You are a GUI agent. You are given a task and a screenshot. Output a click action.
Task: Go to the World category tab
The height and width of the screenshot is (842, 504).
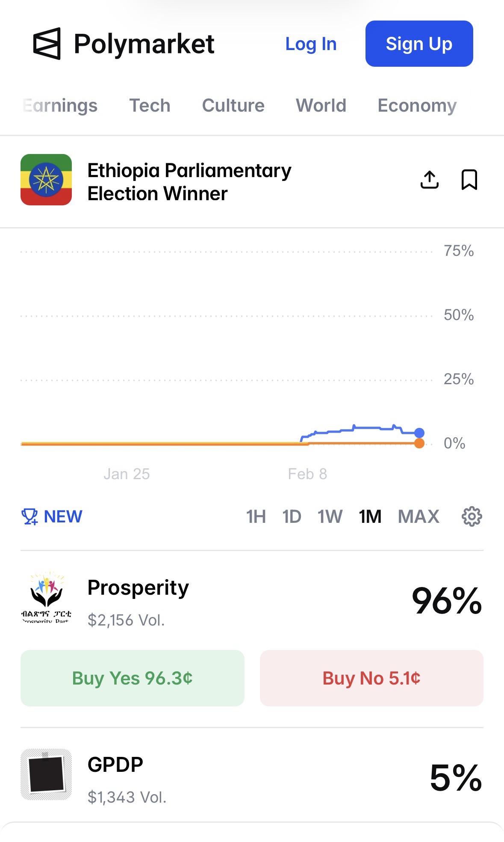321,105
